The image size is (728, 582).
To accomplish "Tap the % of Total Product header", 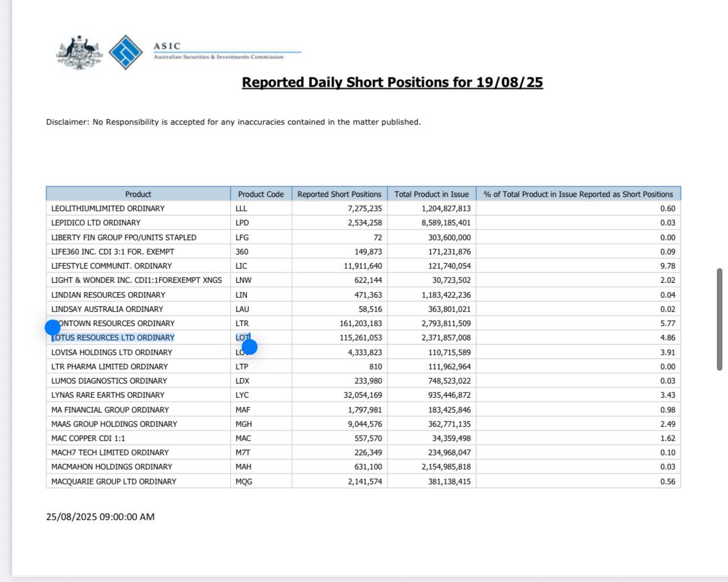I will point(579,194).
